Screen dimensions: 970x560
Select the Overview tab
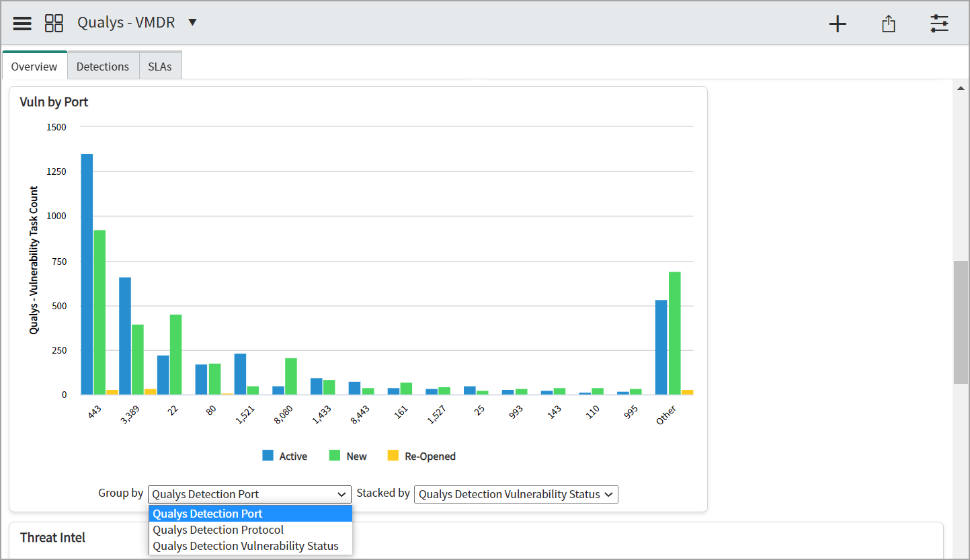(34, 67)
